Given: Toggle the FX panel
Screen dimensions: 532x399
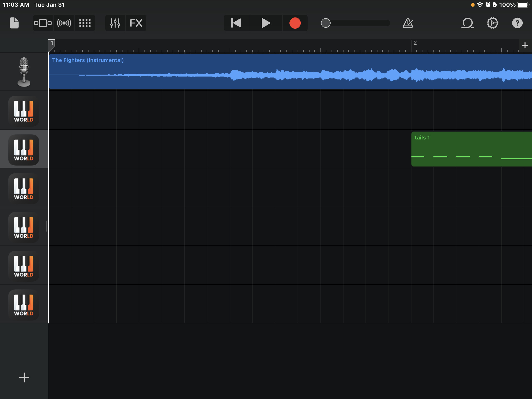Looking at the screenshot, I should 136,23.
